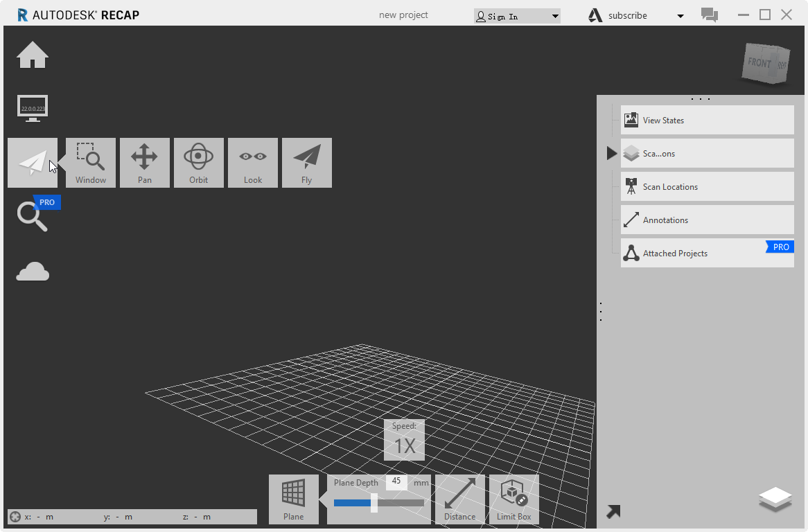Toggle the Plane tool

293,499
